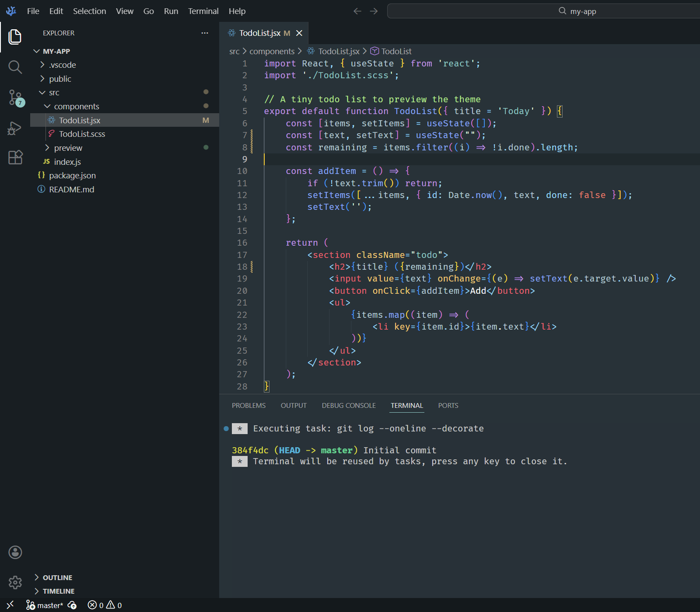Switch to the PORTS panel tab
This screenshot has width=700, height=612.
click(448, 405)
